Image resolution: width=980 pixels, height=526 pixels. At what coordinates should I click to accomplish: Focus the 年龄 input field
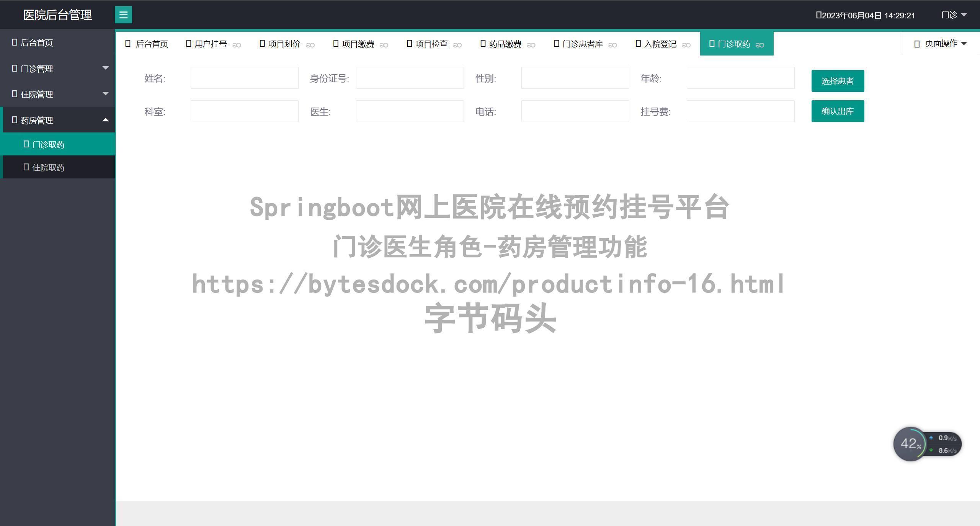pyautogui.click(x=741, y=78)
